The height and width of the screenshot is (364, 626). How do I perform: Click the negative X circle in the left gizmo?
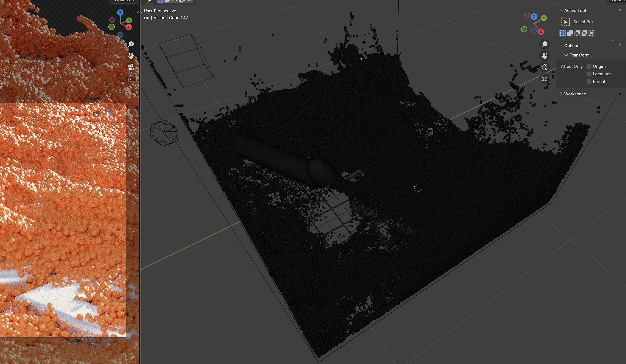click(x=112, y=20)
